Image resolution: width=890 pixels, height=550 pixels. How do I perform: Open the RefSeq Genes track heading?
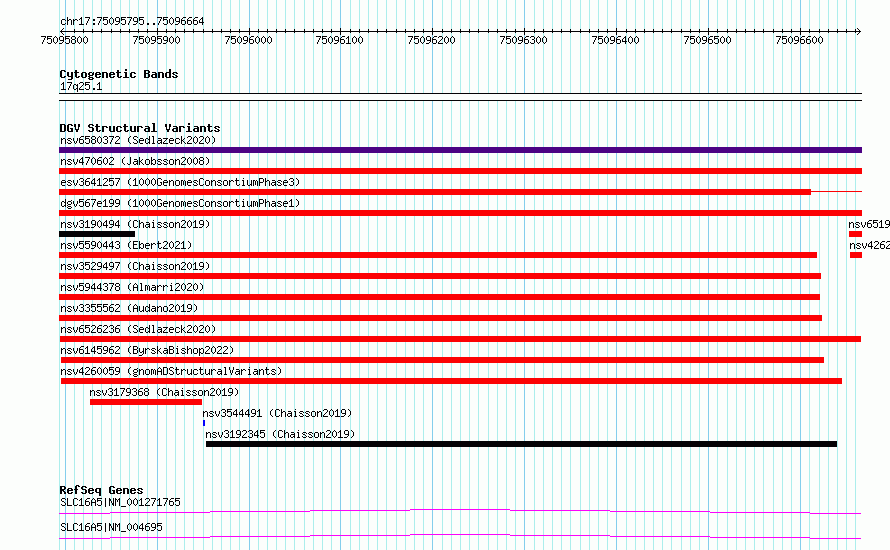[x=101, y=490]
